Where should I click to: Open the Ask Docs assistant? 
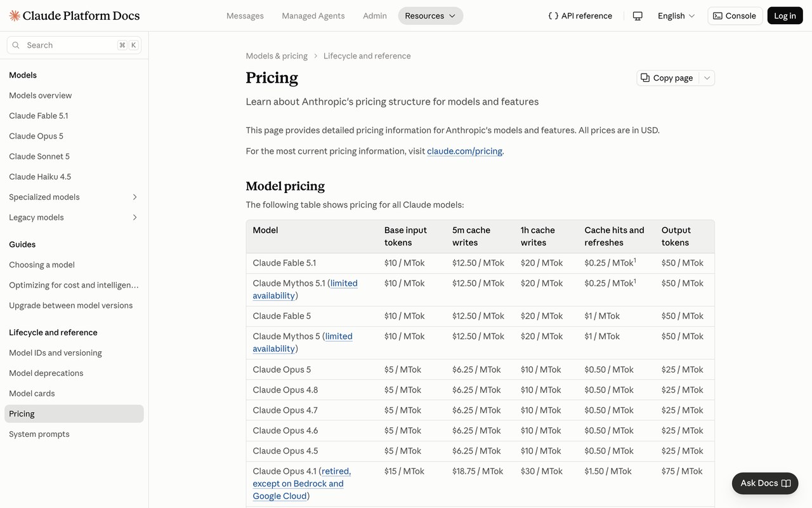(x=766, y=483)
